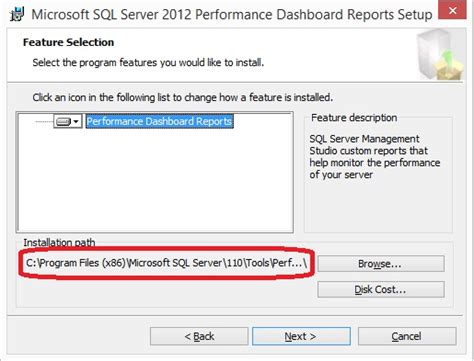Click the Feature description text
This screenshot has width=474, height=361.
pyautogui.click(x=375, y=157)
